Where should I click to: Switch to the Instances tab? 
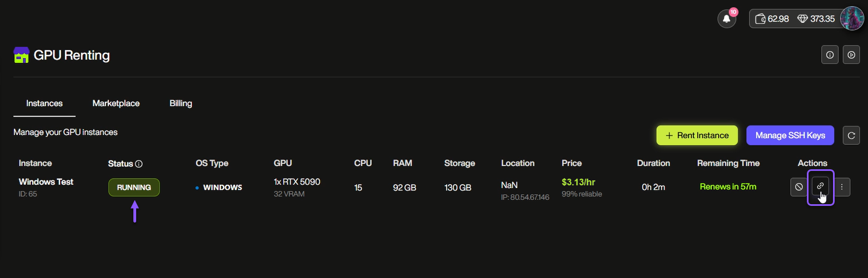[x=44, y=103]
